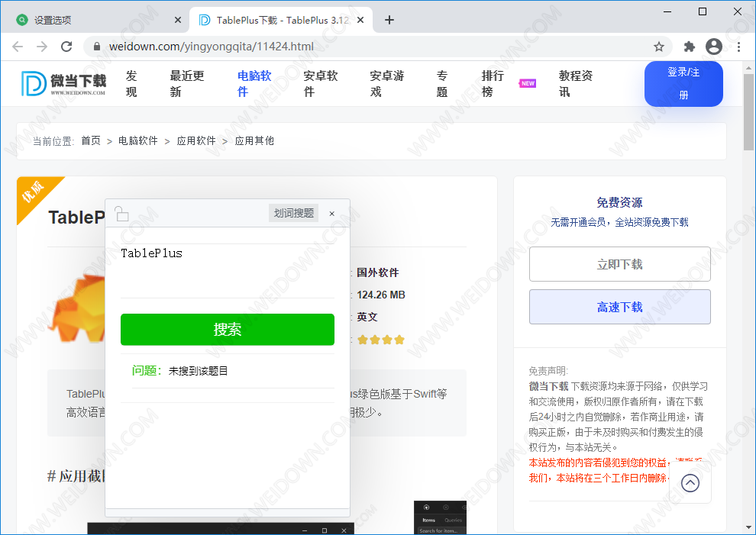Click the 未搜到该题目 result text
The width and height of the screenshot is (756, 535).
(198, 371)
